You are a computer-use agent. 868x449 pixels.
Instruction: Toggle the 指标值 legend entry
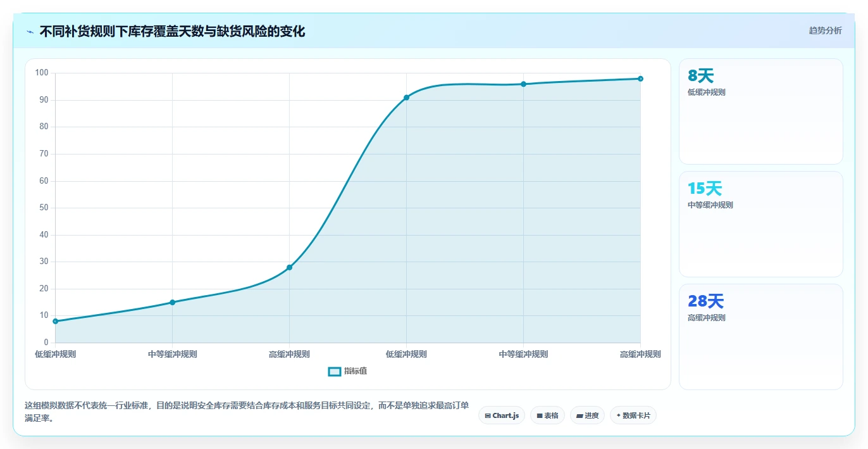347,371
